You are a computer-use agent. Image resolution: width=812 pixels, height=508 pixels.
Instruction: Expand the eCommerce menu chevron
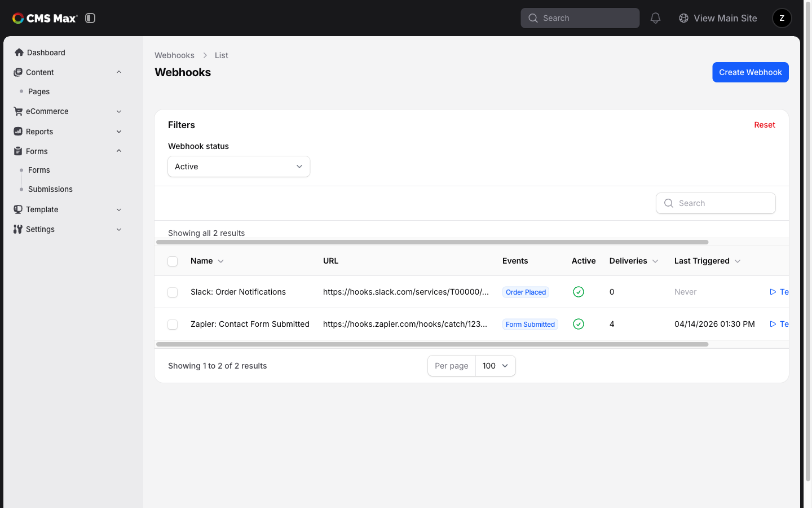[x=119, y=111]
